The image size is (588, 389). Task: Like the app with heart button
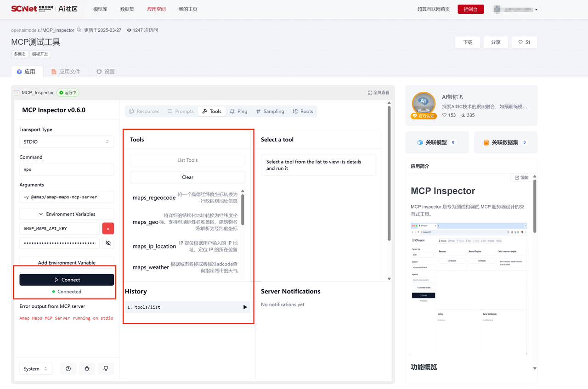pos(524,42)
